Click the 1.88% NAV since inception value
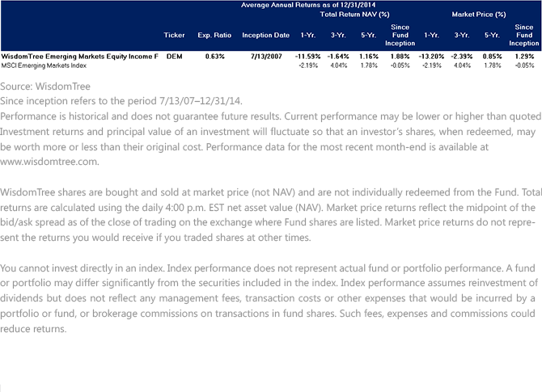The height and width of the screenshot is (392, 542). (400, 57)
